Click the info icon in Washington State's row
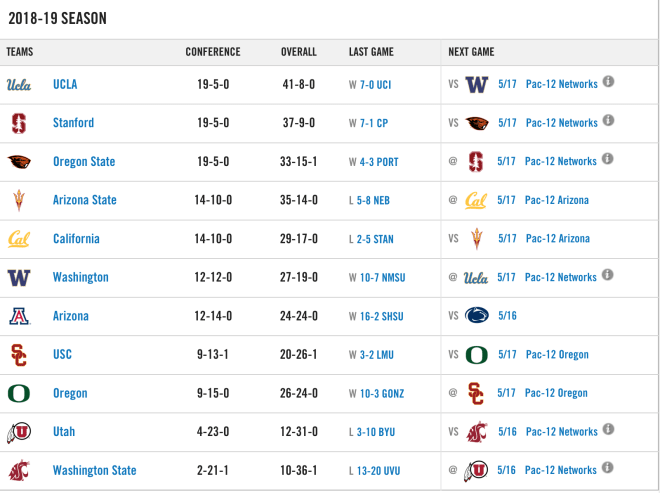660x493 pixels. coord(607,467)
